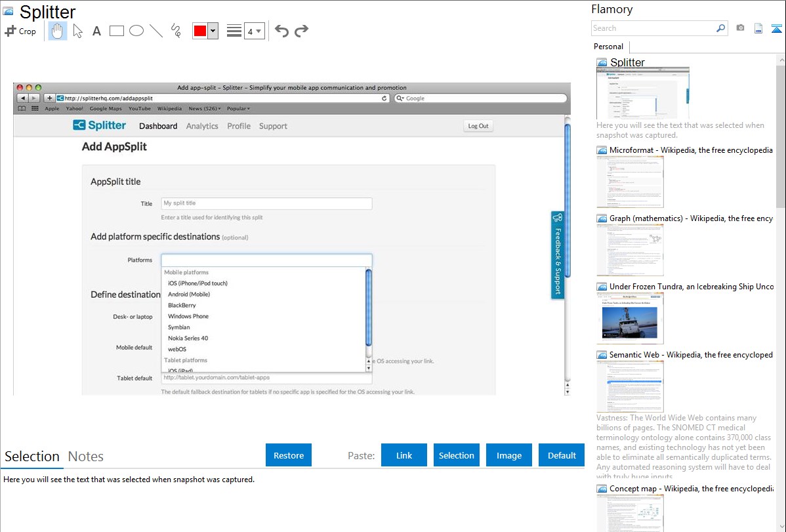Open the Popular bookmarks dropdown
The image size is (786, 532).
click(238, 108)
